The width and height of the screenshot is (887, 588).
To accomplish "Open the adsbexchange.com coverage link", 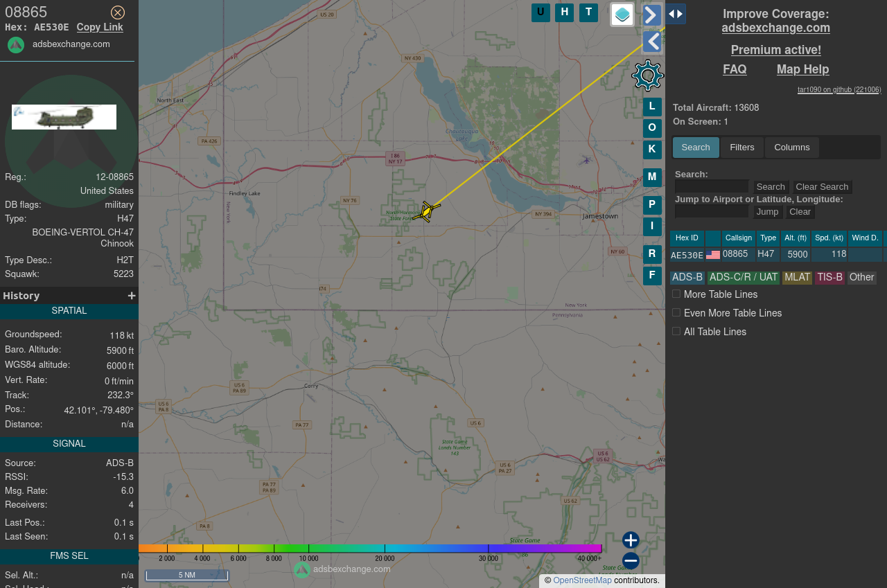I will click(x=775, y=28).
